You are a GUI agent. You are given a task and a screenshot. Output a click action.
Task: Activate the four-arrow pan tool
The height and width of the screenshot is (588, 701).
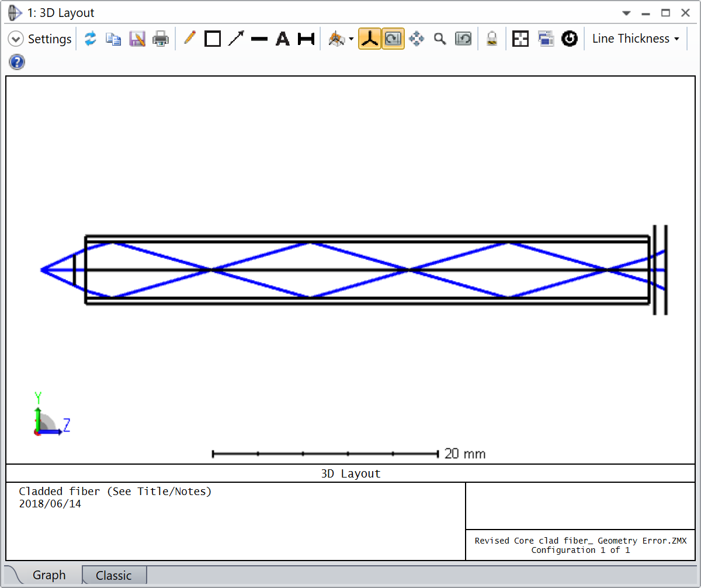click(417, 39)
